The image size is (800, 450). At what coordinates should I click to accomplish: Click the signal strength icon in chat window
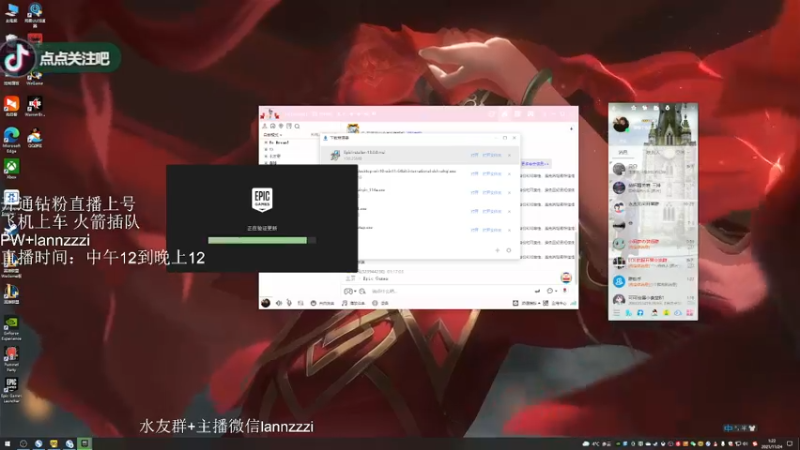[573, 303]
